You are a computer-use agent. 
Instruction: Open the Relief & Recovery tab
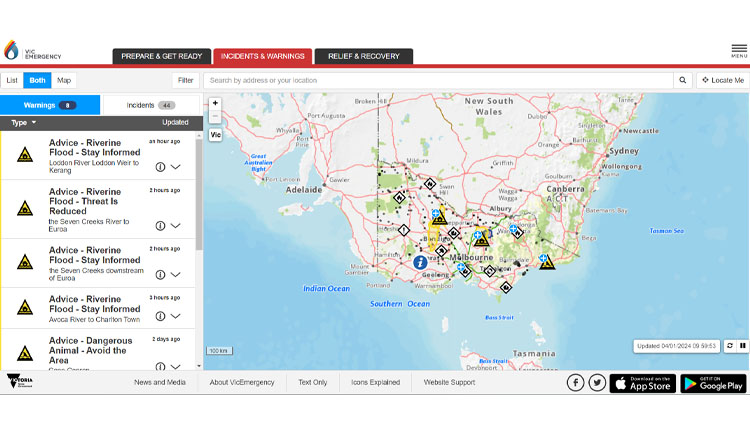[x=364, y=56]
